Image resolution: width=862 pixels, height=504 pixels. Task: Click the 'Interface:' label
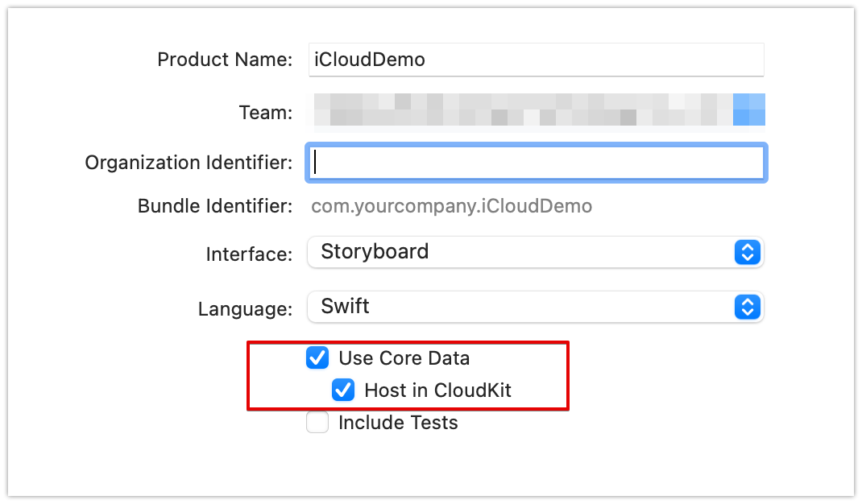tap(249, 254)
